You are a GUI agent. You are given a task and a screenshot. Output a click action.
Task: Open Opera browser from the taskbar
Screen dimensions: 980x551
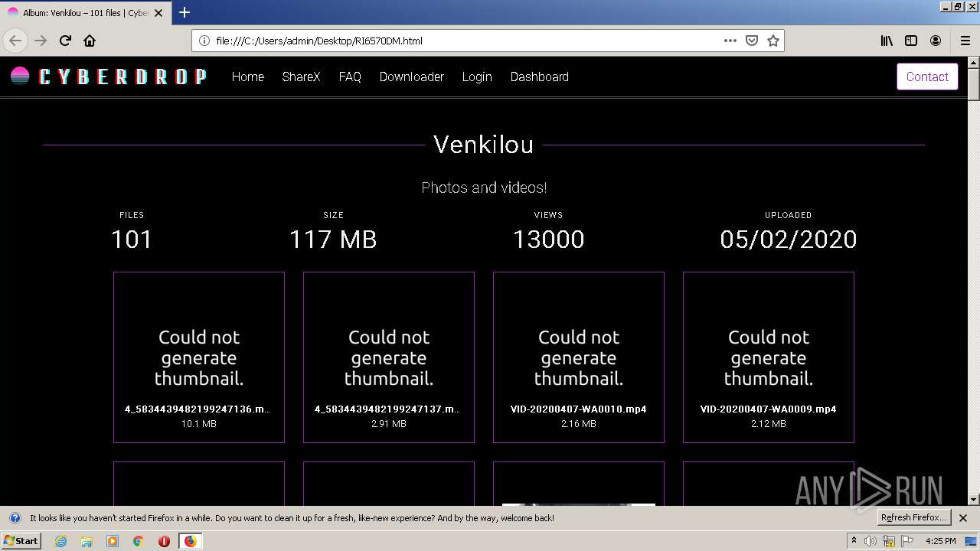tap(164, 541)
